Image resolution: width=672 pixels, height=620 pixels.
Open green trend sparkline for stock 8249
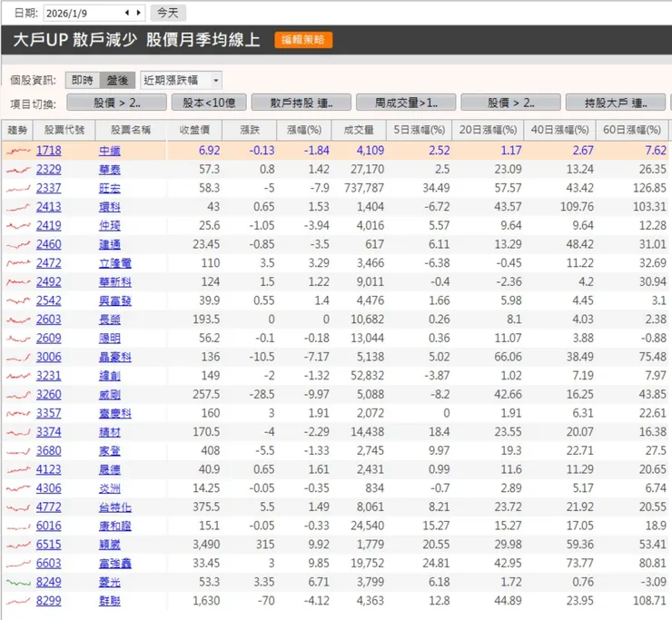pyautogui.click(x=18, y=582)
